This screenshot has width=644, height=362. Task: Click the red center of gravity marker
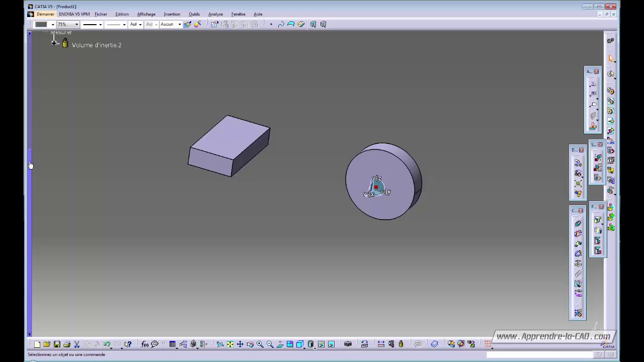coord(376,187)
